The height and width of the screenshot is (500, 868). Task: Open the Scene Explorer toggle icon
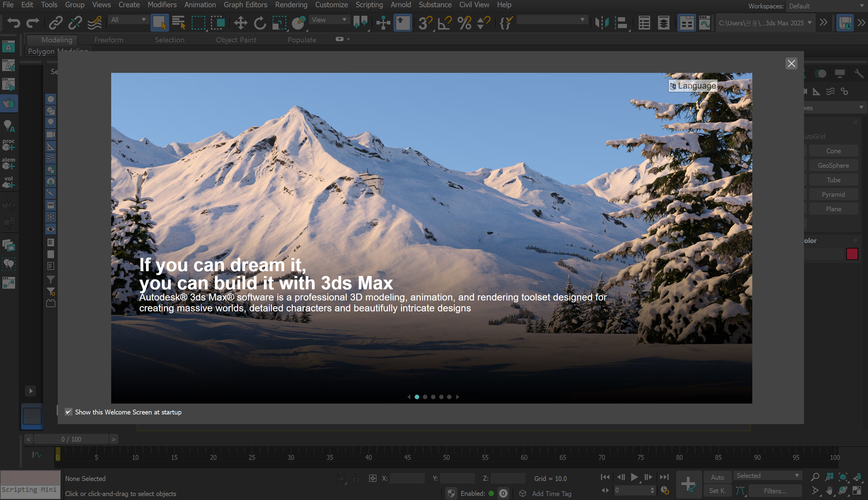(644, 23)
